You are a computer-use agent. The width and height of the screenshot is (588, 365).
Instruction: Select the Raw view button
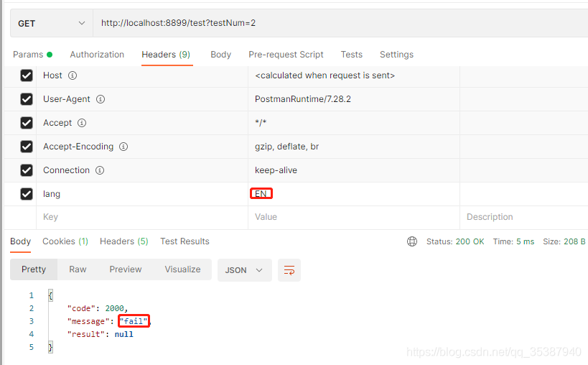pyautogui.click(x=78, y=269)
